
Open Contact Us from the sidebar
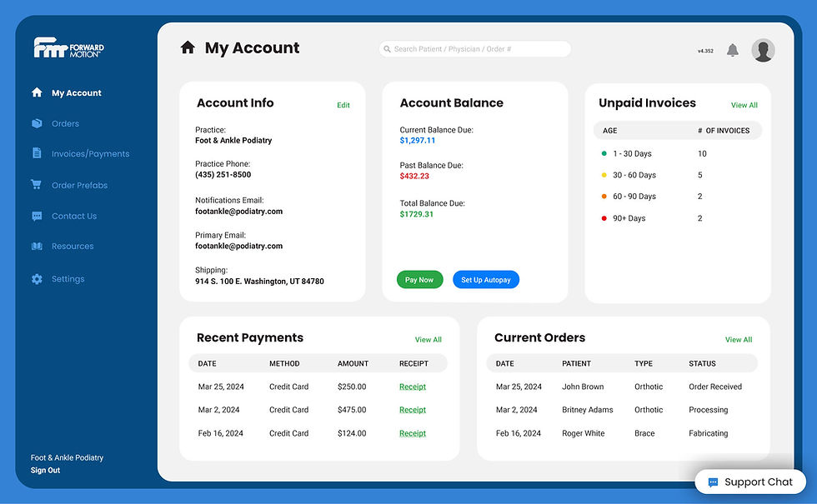(38, 216)
